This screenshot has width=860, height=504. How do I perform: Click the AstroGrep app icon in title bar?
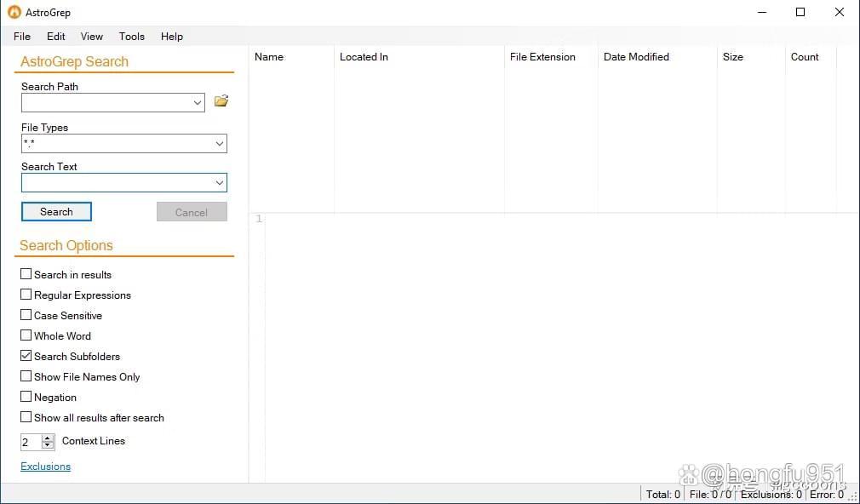tap(14, 12)
